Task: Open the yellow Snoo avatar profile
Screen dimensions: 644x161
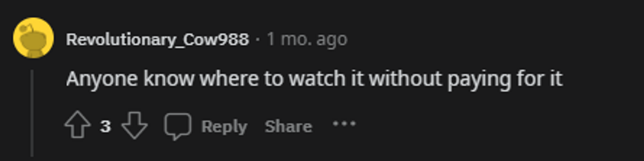Action: (33, 38)
